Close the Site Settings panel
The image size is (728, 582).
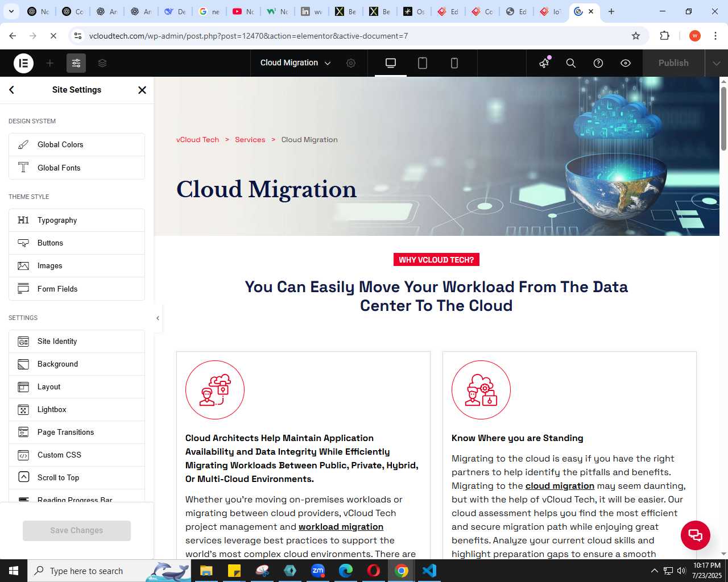(x=142, y=90)
